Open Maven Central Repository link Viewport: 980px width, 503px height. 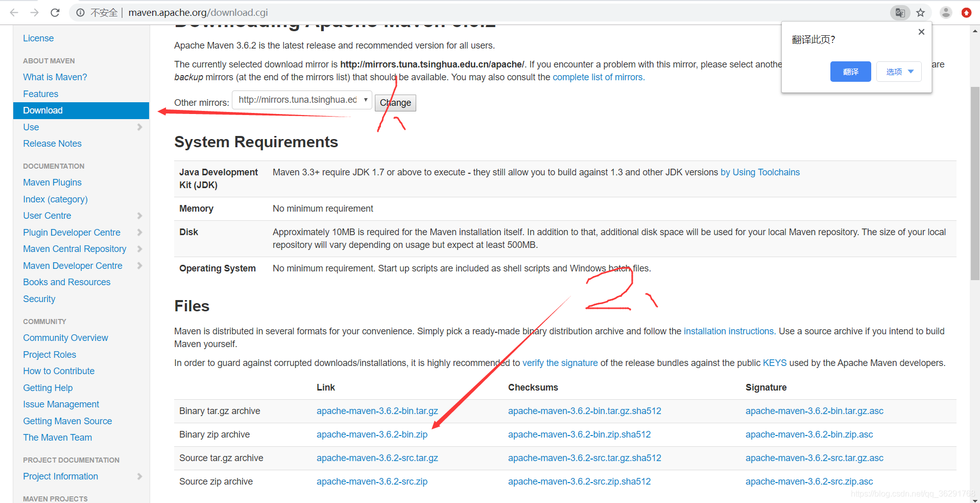(x=75, y=249)
